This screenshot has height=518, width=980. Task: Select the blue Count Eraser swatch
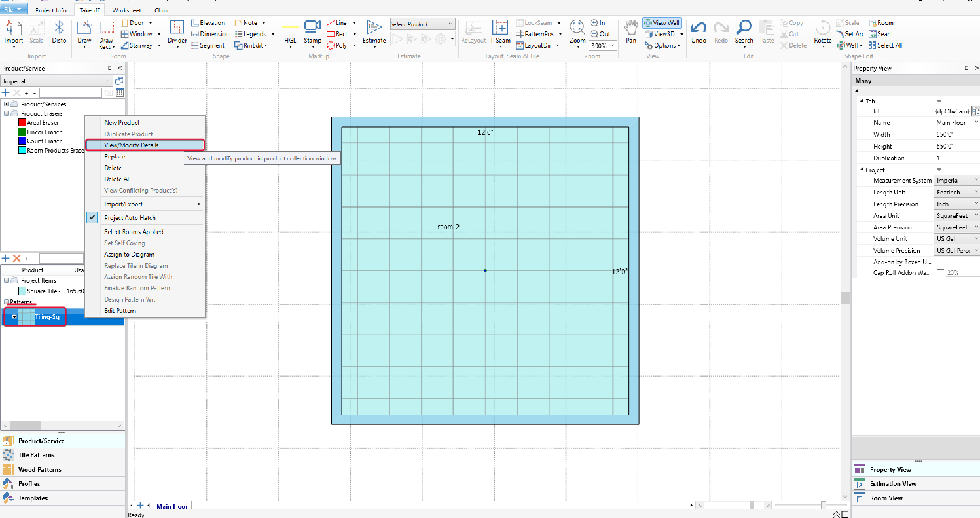tap(22, 141)
